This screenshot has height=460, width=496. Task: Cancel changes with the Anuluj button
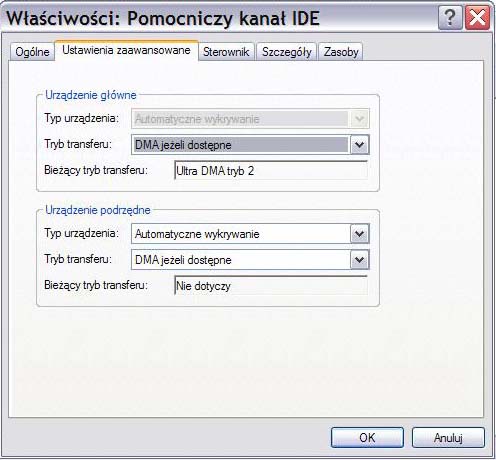[448, 437]
